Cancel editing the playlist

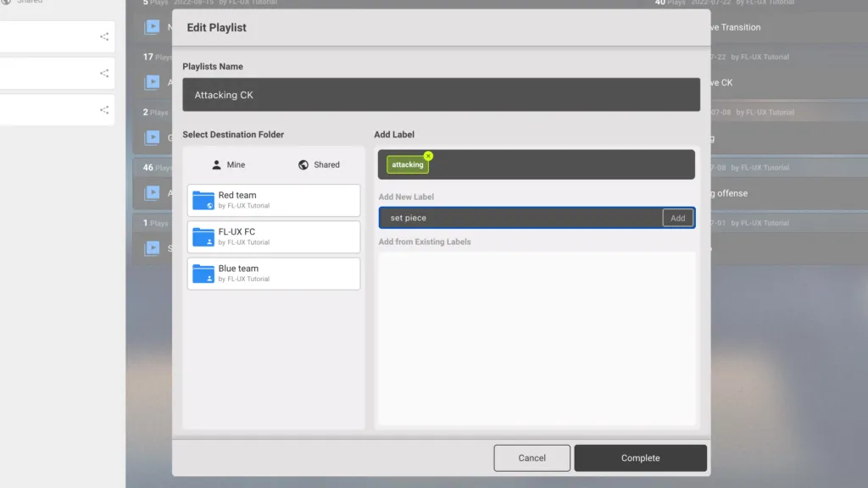[532, 458]
